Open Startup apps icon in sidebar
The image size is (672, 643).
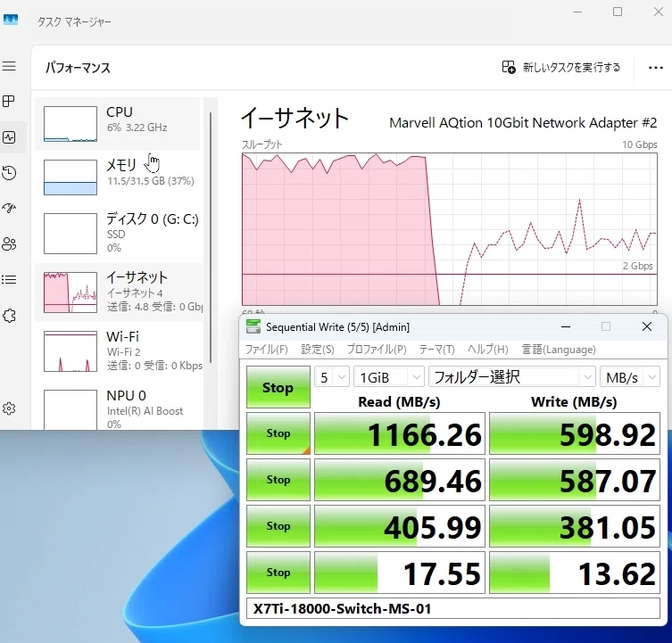coord(9,208)
